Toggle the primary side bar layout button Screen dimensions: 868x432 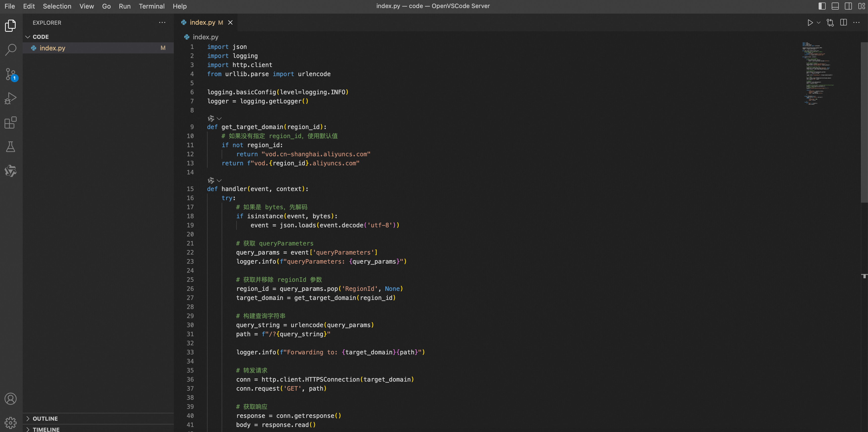[x=822, y=6]
